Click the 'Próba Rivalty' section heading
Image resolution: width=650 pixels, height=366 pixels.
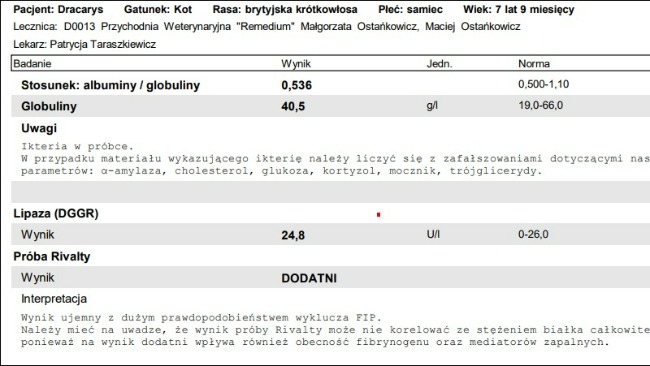(x=52, y=257)
